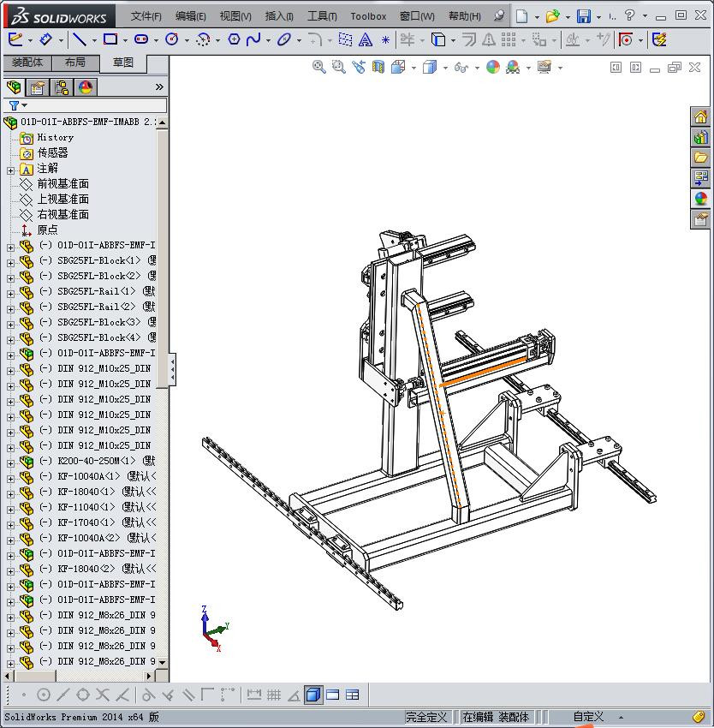Expand the KF-11040<1> component
Viewport: 714px width, 728px height.
tap(10, 510)
